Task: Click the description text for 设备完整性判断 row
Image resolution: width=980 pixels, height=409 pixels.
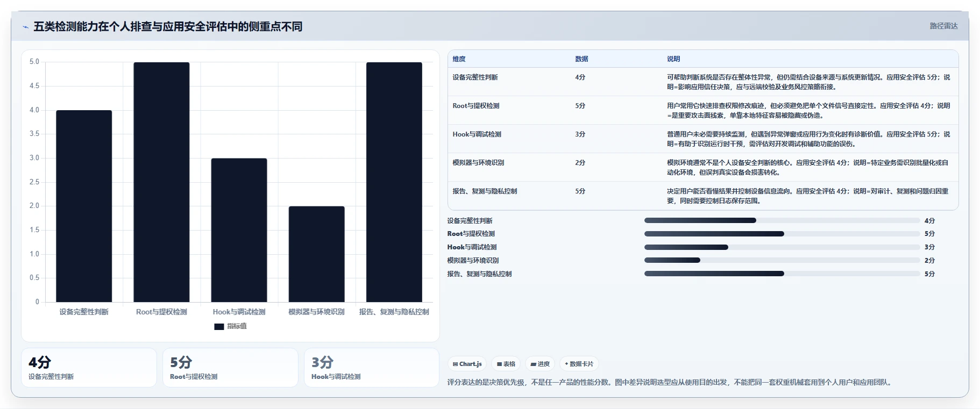Action: point(808,82)
